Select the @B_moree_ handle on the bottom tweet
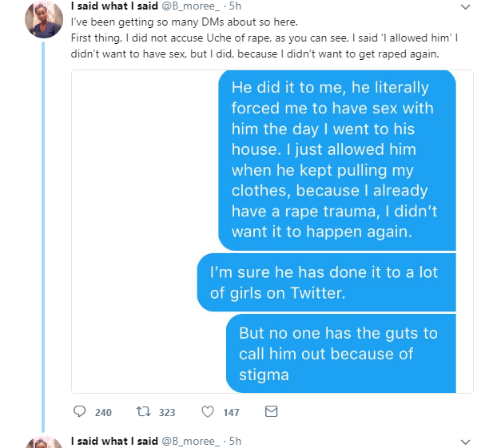This screenshot has height=448, width=497. 190,440
